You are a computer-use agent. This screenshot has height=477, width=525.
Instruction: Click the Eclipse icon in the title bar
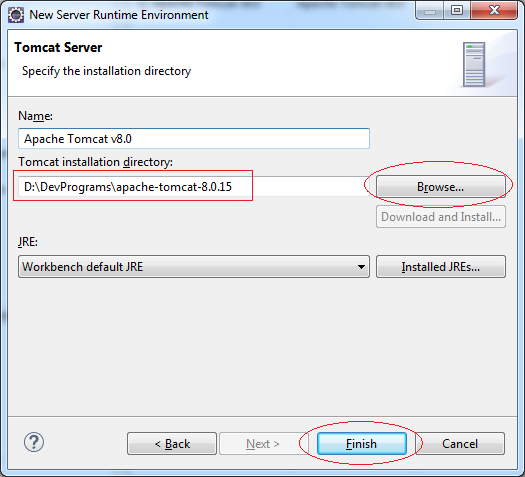click(16, 15)
